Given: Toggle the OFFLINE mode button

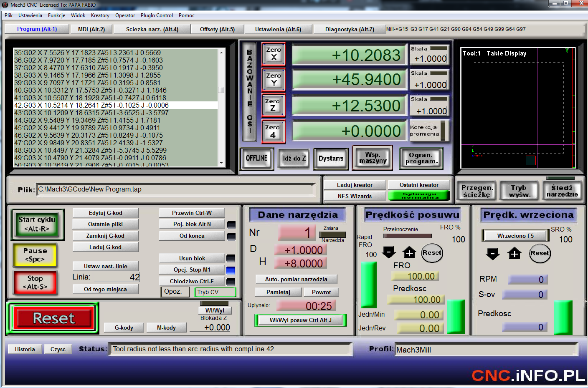Looking at the screenshot, I should pyautogui.click(x=256, y=159).
